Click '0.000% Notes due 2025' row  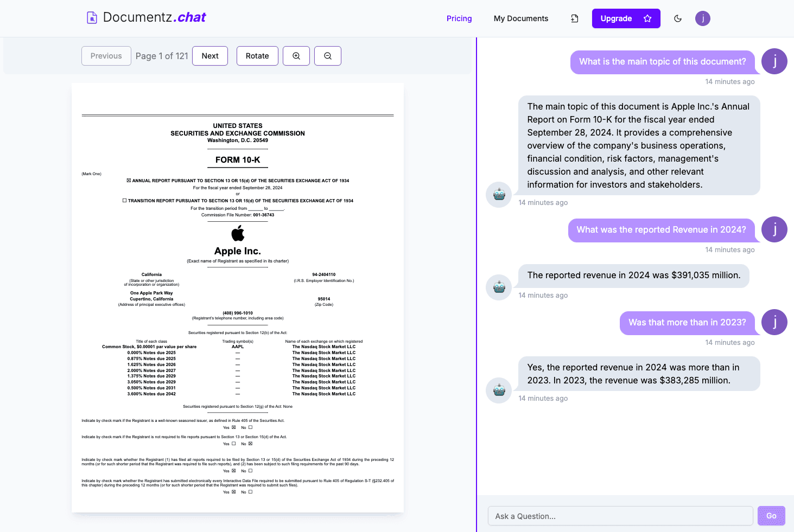pyautogui.click(x=151, y=353)
